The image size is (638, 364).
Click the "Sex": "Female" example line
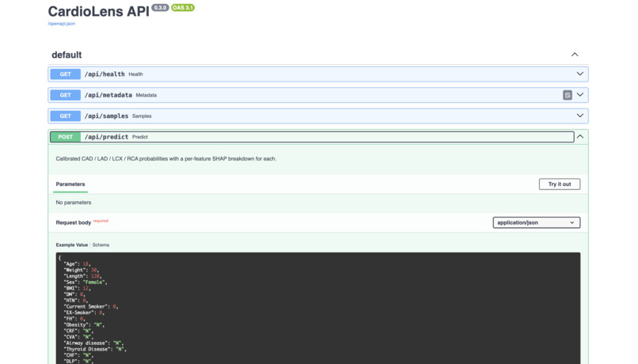[x=85, y=282]
